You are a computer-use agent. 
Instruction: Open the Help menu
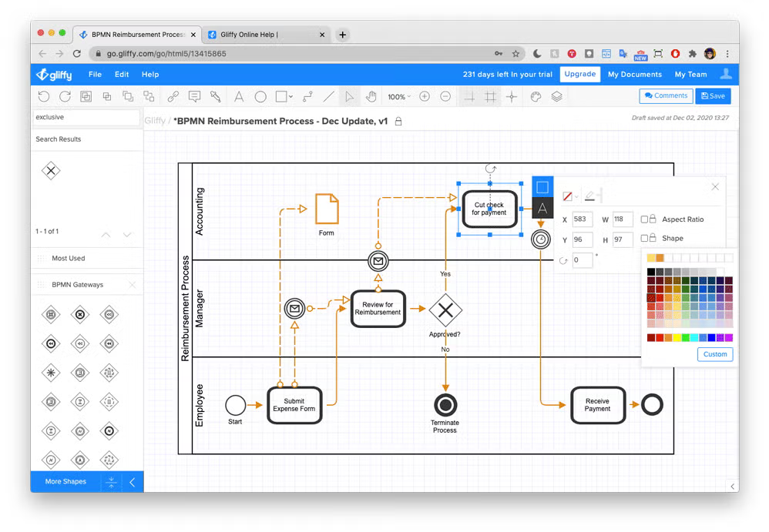coord(150,75)
